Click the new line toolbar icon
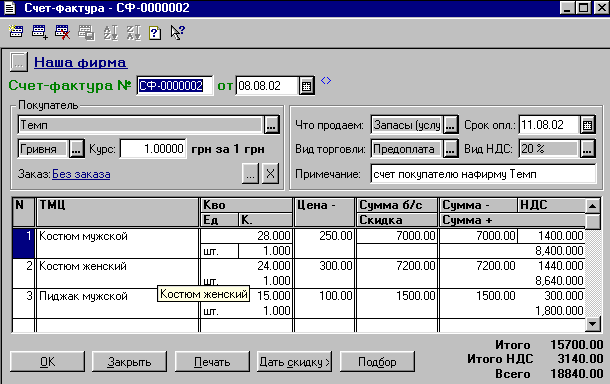The width and height of the screenshot is (610, 384). point(16,32)
